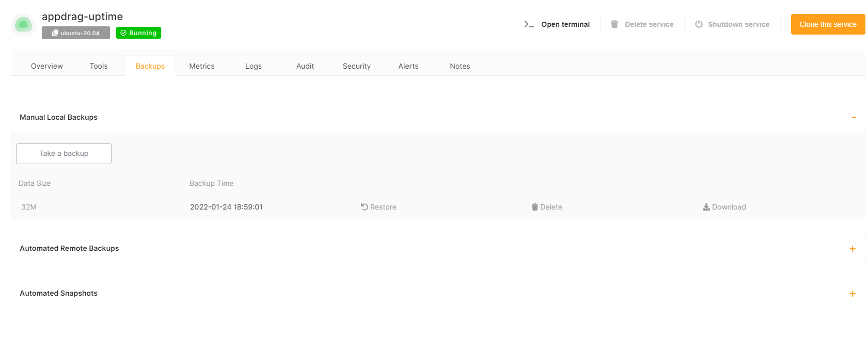
Task: Click the trash icon beside Delete service
Action: pyautogui.click(x=614, y=24)
